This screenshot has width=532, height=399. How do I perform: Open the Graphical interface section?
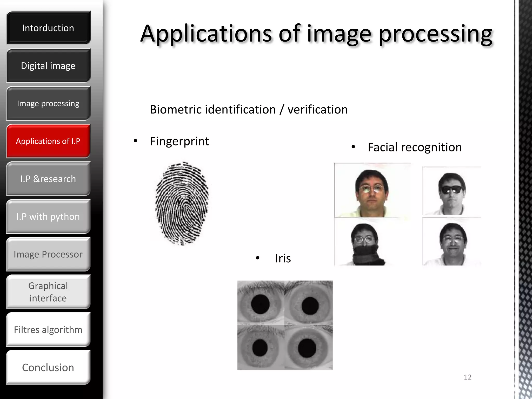pyautogui.click(x=48, y=292)
